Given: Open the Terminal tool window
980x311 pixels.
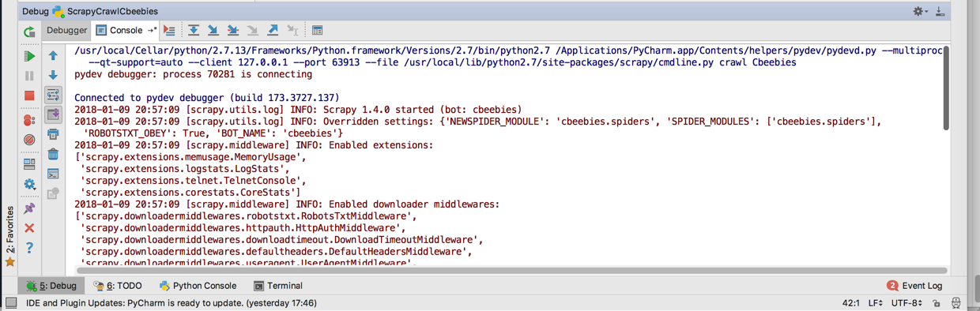Looking at the screenshot, I should [278, 286].
